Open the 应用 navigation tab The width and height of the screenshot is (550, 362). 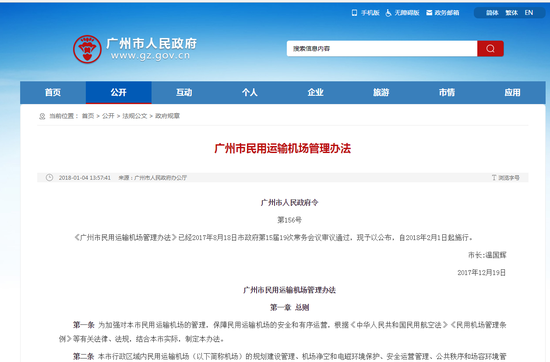pos(512,93)
